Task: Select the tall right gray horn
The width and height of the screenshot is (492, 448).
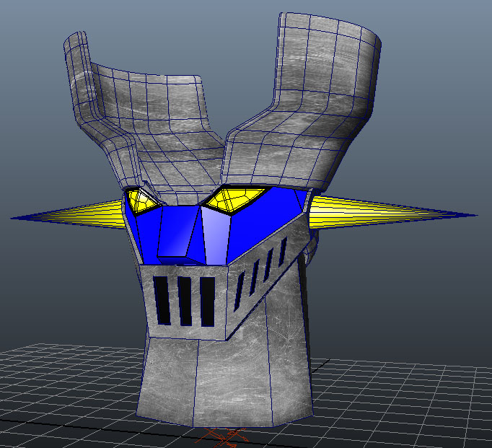Action: (302, 100)
